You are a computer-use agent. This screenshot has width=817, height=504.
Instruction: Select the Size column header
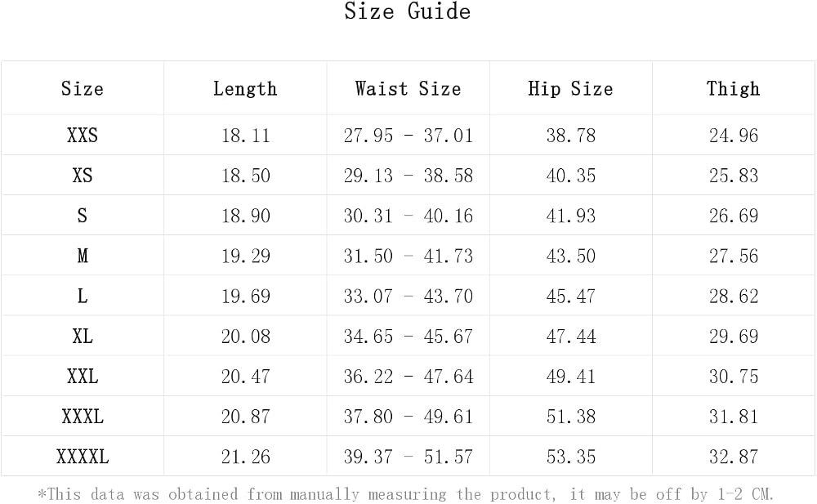83,88
